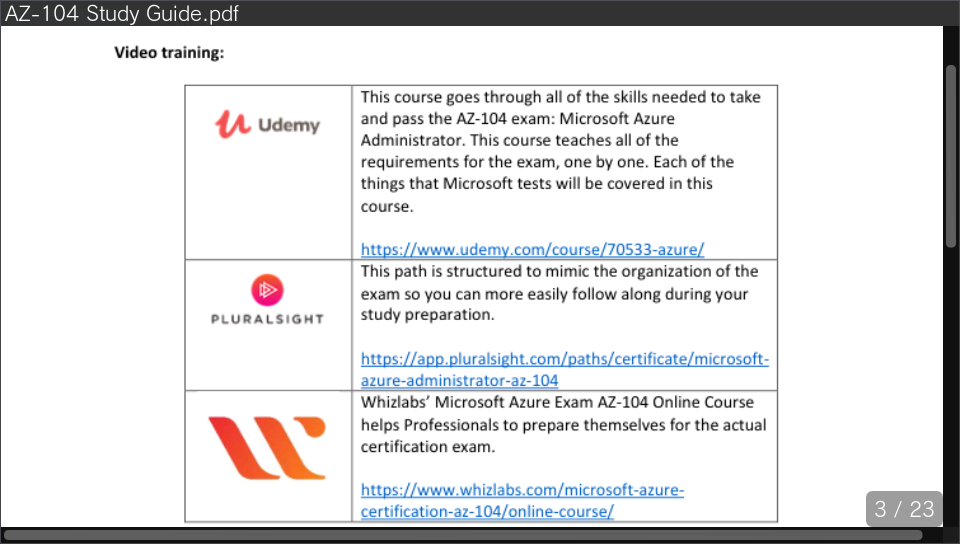The image size is (960, 544).
Task: Click the 3 / 23 page indicator
Action: pos(904,509)
